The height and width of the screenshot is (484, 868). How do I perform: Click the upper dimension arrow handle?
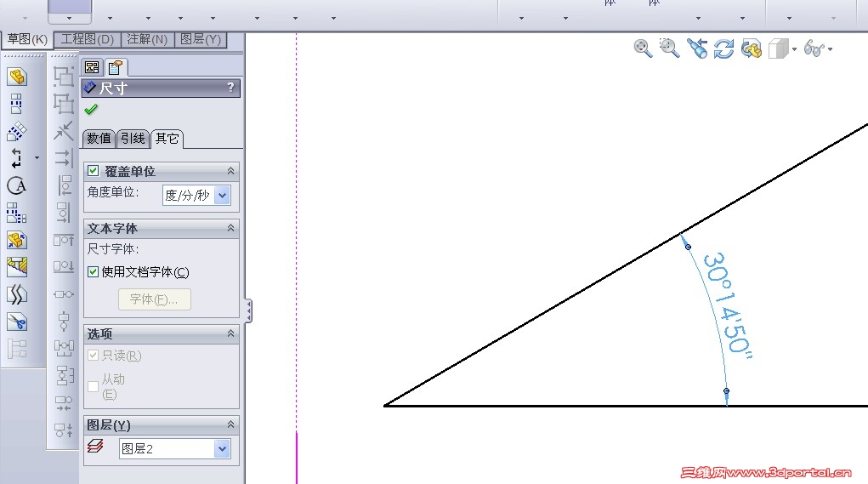(x=688, y=247)
